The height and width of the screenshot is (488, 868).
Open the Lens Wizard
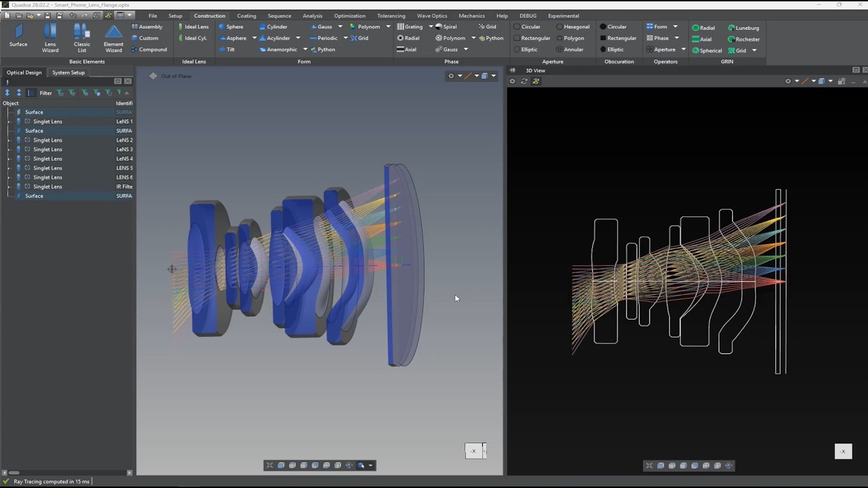[x=50, y=38]
